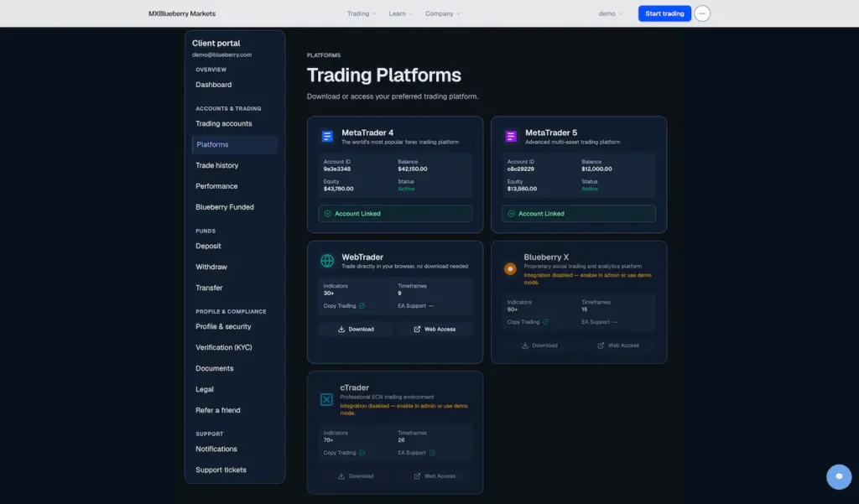
Task: Expand the Company dropdown menu
Action: [x=443, y=13]
